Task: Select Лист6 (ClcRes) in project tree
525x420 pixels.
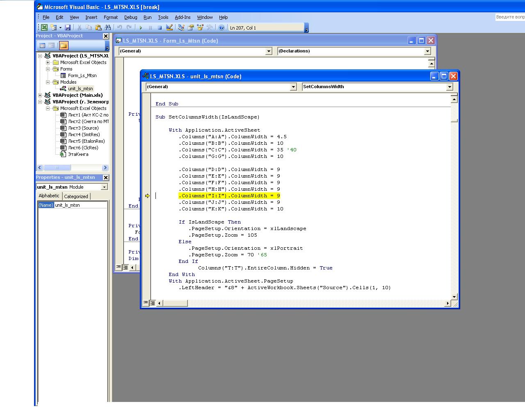Action: 83,148
